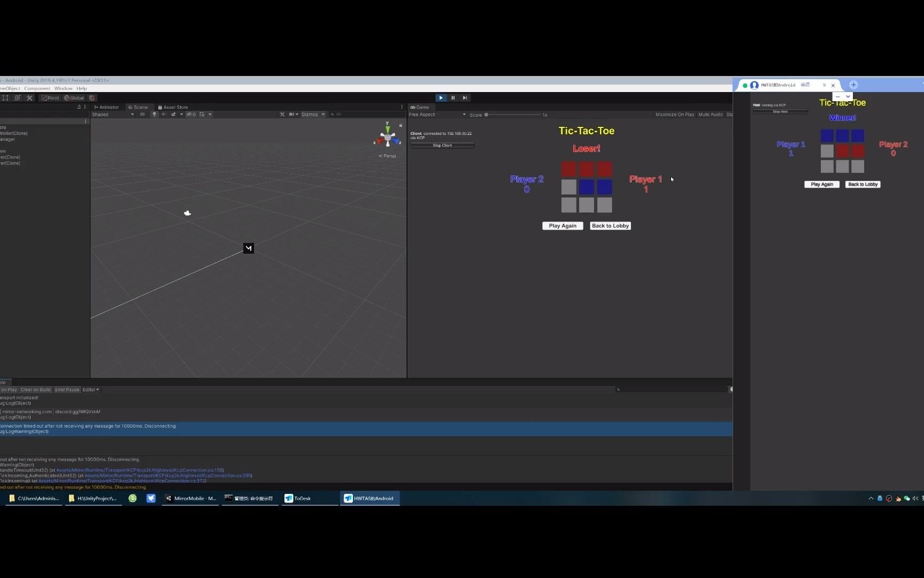Pause the Unity game playback
This screenshot has height=578, width=924.
453,98
